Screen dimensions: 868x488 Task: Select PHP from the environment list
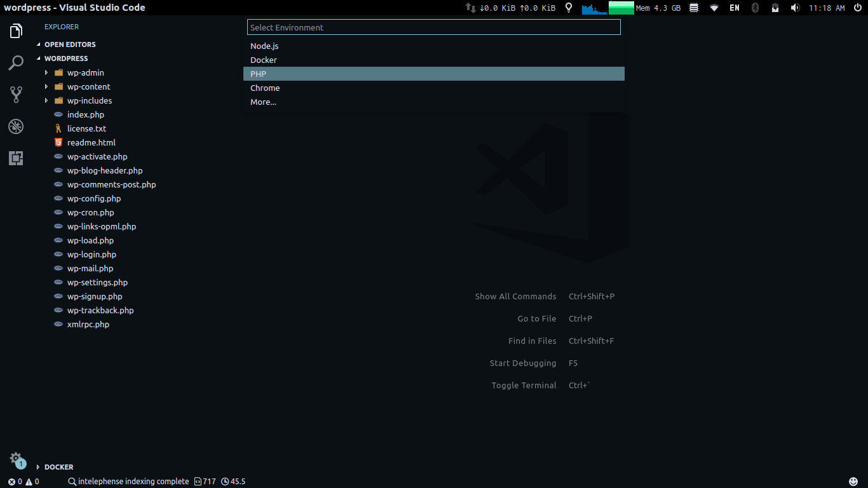pos(258,74)
